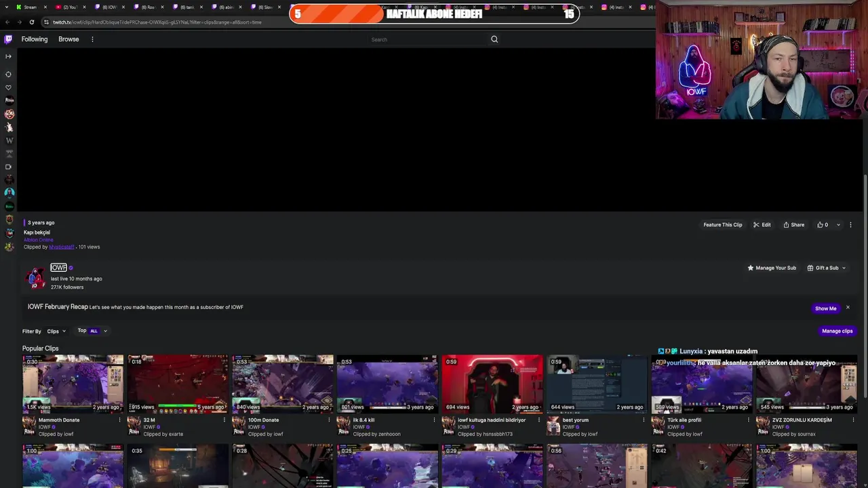Click the 'Türk aile profili' clip title
Image resolution: width=868 pixels, height=488 pixels.
(684, 420)
